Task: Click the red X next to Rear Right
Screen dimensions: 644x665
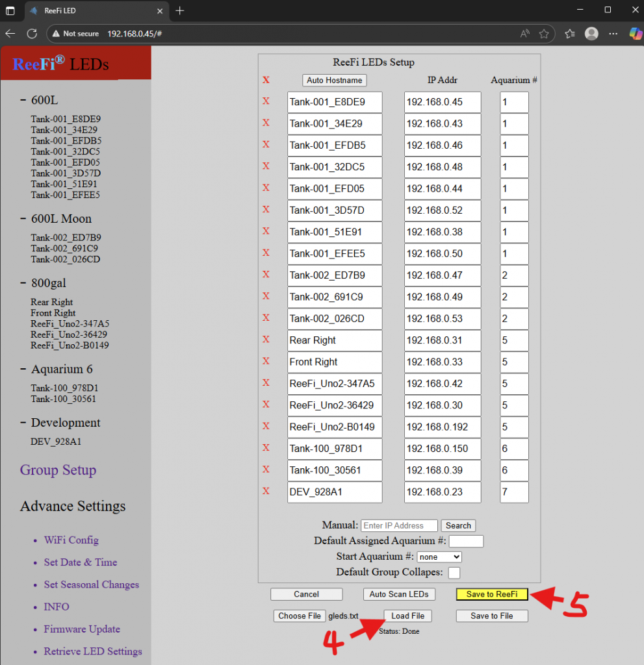Action: coord(266,339)
